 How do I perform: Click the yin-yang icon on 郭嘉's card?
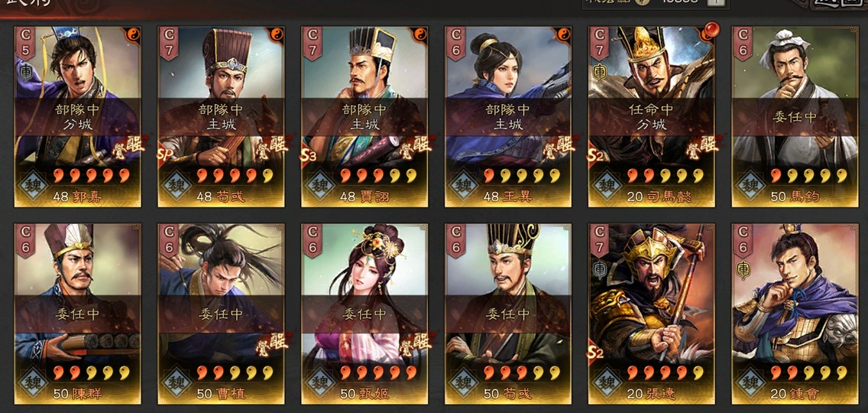coord(133,35)
